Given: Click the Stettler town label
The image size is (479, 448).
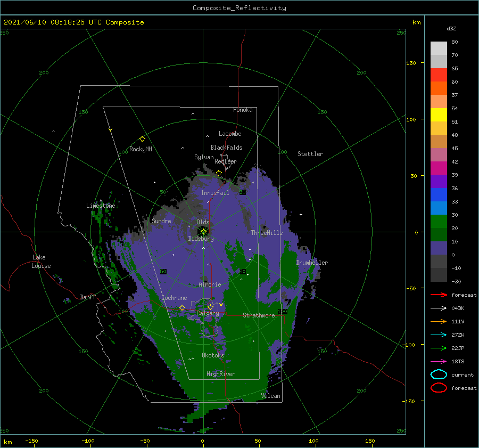Looking at the screenshot, I should (310, 154).
